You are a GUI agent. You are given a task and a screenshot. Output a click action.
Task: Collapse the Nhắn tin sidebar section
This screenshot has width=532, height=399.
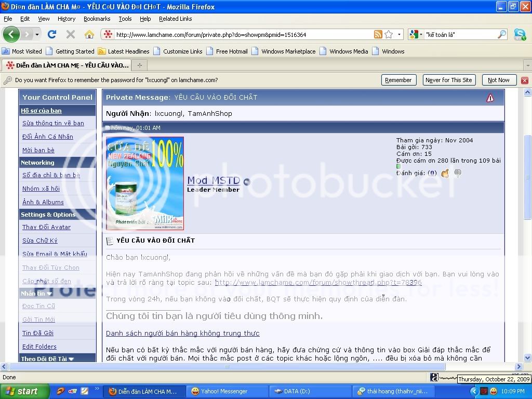point(49,294)
